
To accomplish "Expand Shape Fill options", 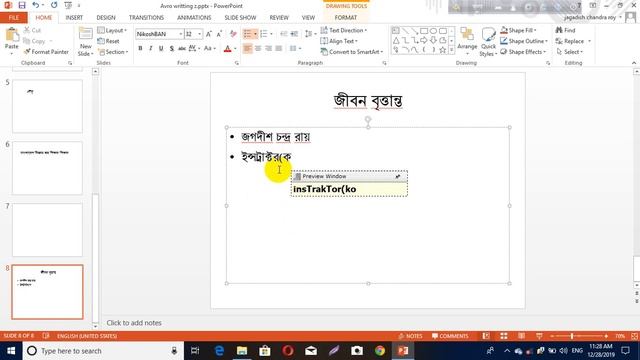I will coord(518,30).
